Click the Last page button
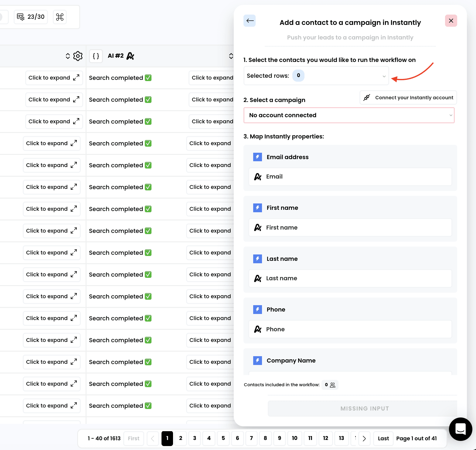Image resolution: width=476 pixels, height=450 pixels. point(383,438)
